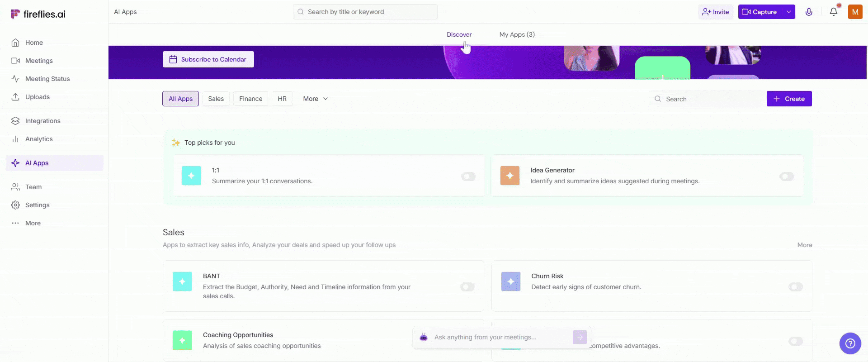Click the apps Search field
This screenshot has height=362, width=868.
pyautogui.click(x=706, y=99)
